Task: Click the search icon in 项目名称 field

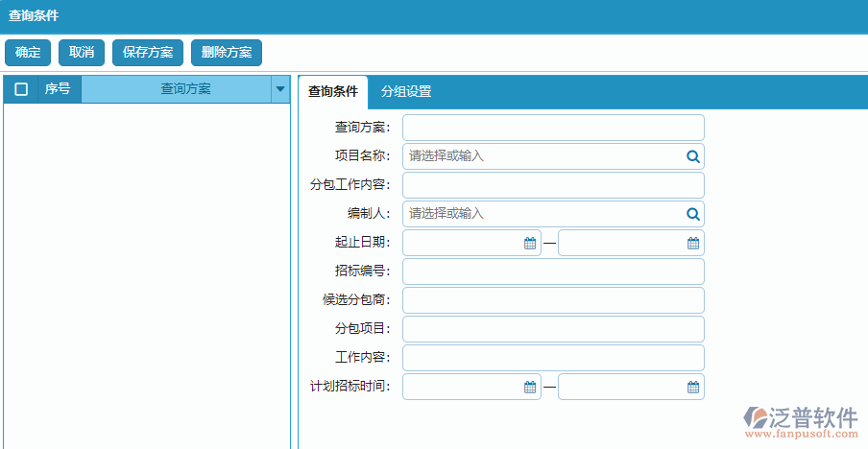Action: coord(692,156)
